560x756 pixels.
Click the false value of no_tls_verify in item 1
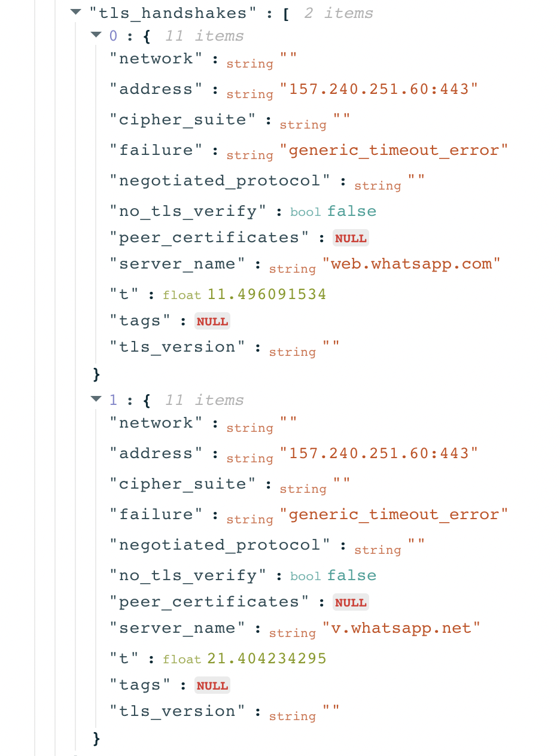[x=352, y=575]
